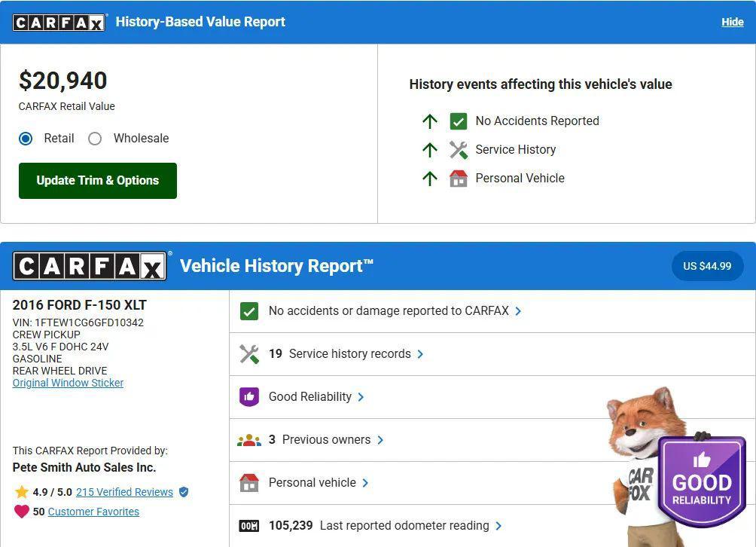756x547 pixels.
Task: Hide the History-Based Value Report
Action: (732, 22)
